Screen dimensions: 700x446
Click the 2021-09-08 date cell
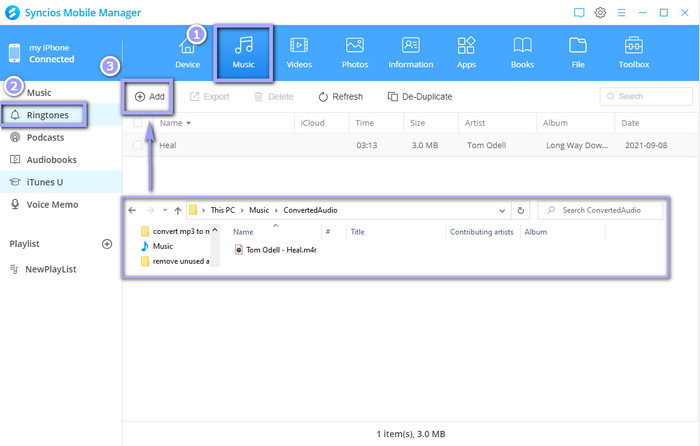click(646, 146)
